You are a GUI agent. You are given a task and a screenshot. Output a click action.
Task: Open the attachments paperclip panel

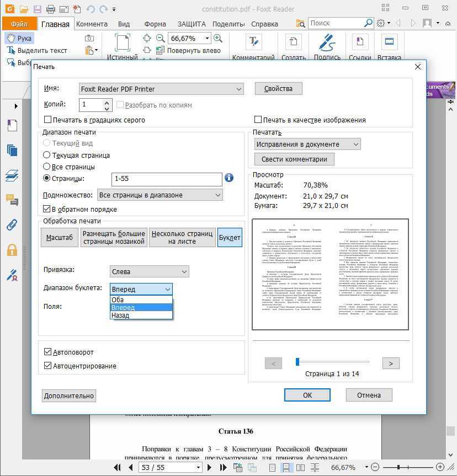click(x=12, y=225)
